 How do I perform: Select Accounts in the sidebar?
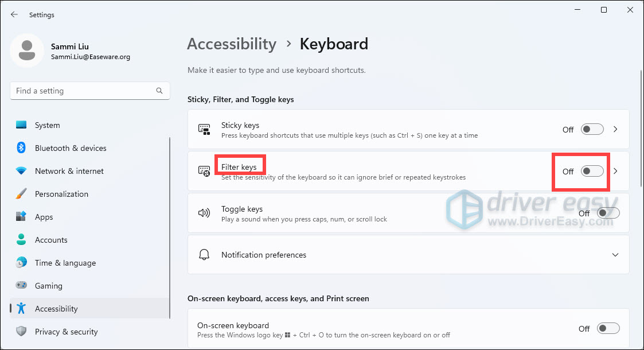(51, 239)
